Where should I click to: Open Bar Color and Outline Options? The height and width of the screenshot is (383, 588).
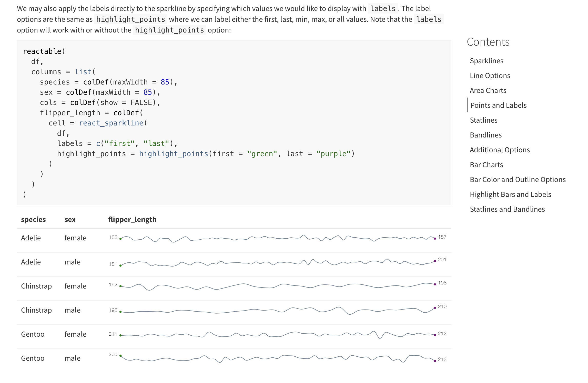[x=518, y=179]
